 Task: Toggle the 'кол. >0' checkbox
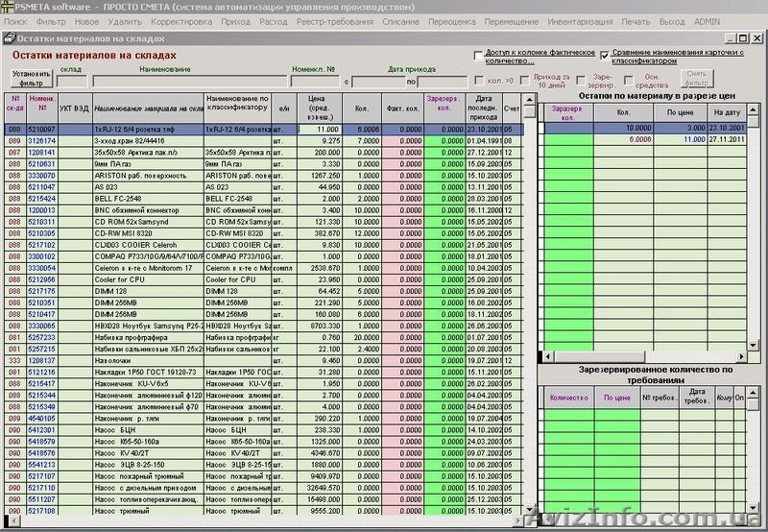click(479, 81)
